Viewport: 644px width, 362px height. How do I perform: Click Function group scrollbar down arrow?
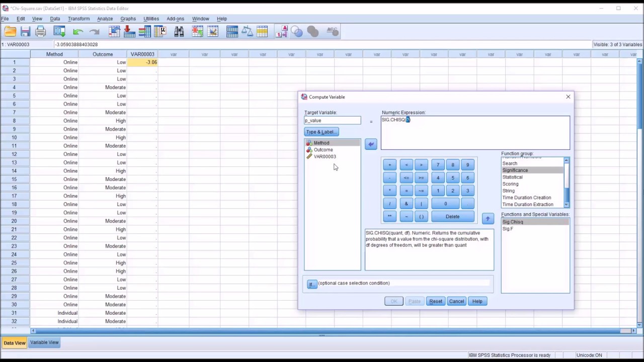[x=567, y=205]
